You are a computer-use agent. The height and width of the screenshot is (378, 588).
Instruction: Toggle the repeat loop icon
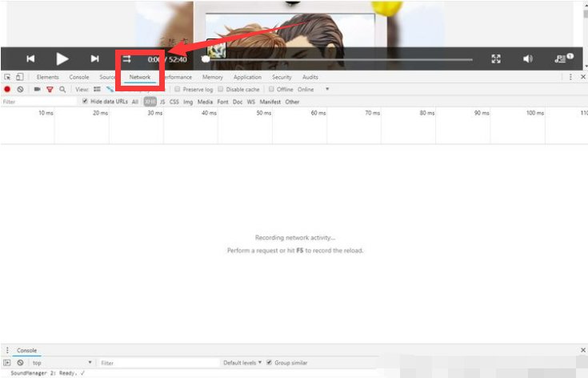click(126, 59)
